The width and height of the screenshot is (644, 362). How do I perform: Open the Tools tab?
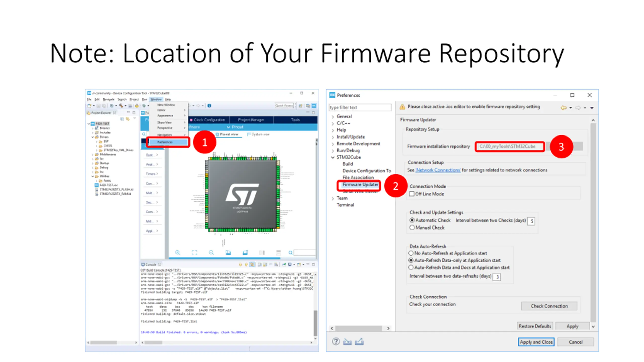pyautogui.click(x=295, y=120)
